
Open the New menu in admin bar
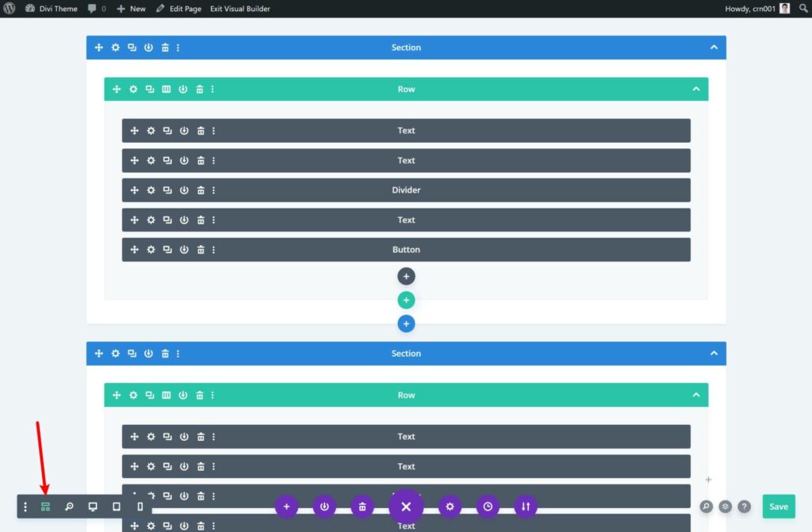point(131,8)
